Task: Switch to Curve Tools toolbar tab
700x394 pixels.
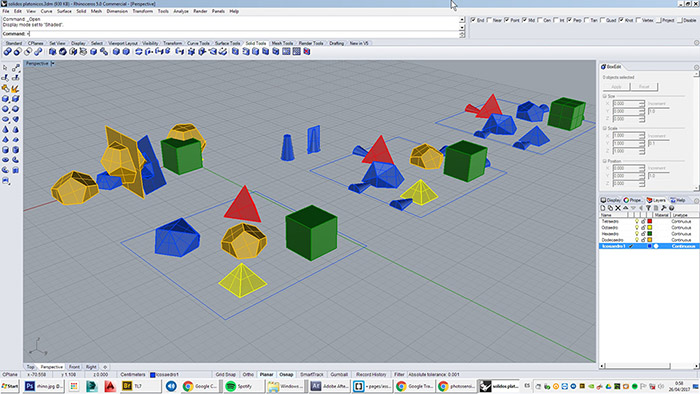Action: click(x=198, y=43)
